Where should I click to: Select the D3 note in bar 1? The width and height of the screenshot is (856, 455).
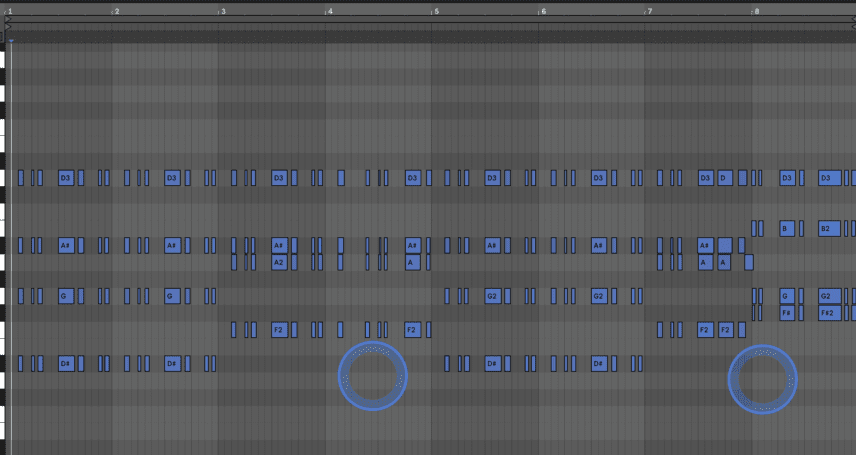(x=66, y=178)
